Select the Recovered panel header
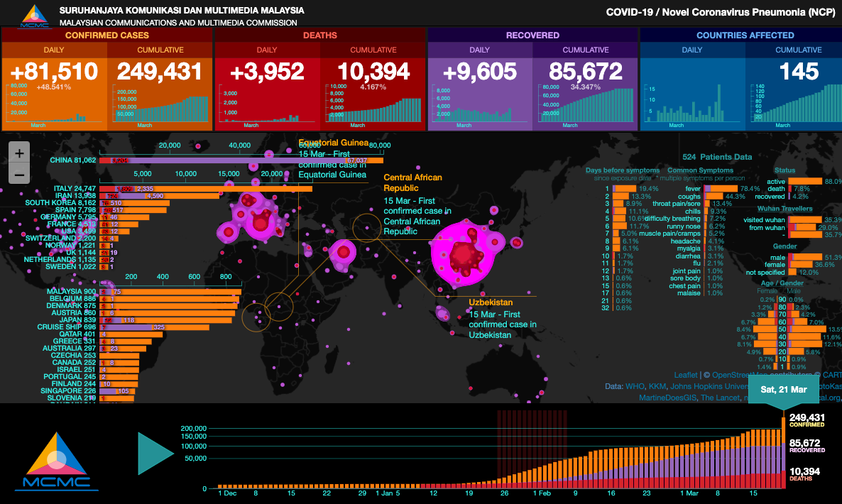The width and height of the screenshot is (842, 504). [x=532, y=35]
